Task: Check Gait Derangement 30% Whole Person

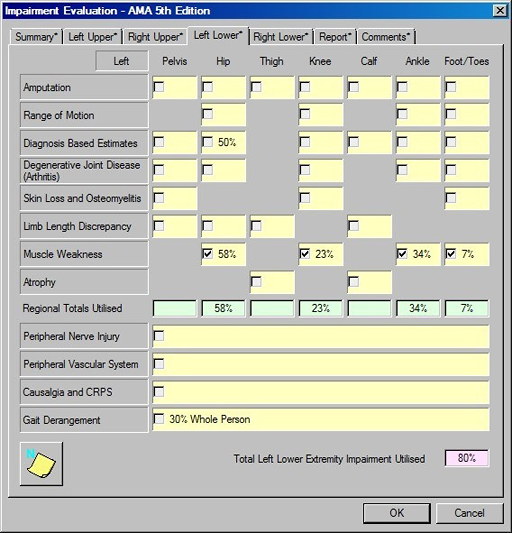Action: (159, 419)
